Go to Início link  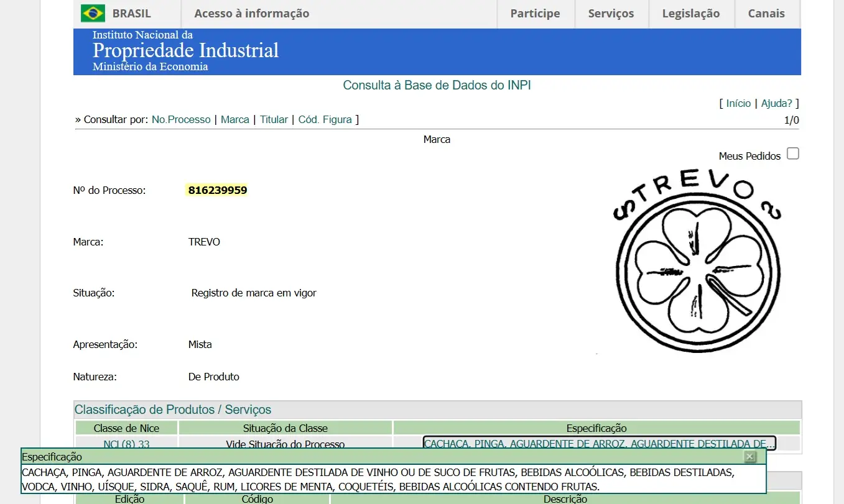click(x=738, y=103)
